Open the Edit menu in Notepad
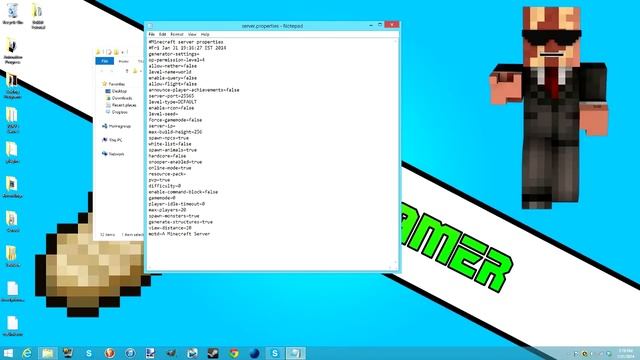The image size is (640, 360). 162,34
